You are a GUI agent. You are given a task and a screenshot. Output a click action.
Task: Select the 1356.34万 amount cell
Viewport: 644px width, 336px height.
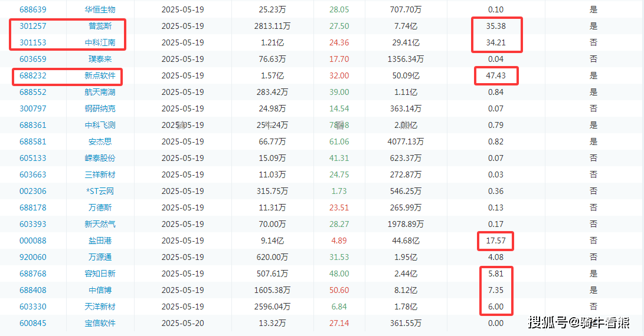coord(406,59)
